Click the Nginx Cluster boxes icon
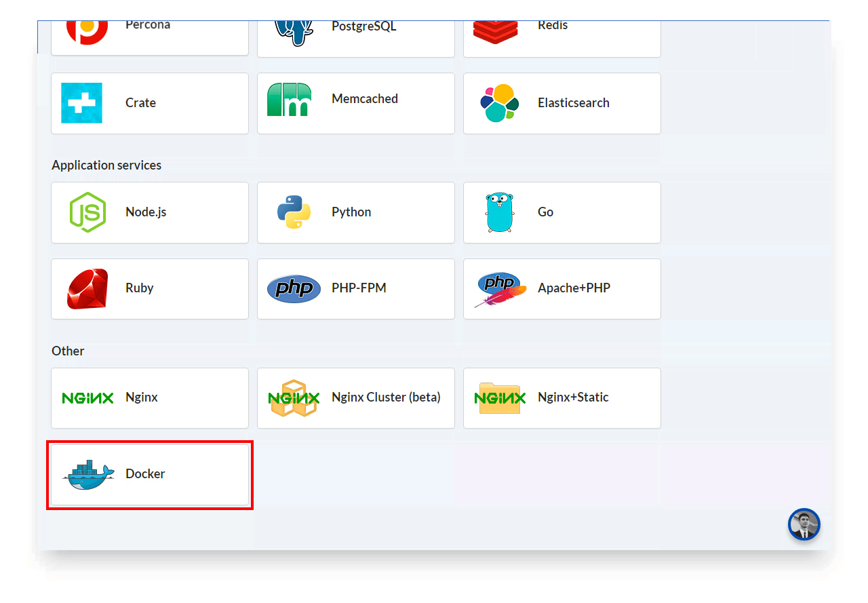Screen dimensions: 868x603 pyautogui.click(x=294, y=398)
